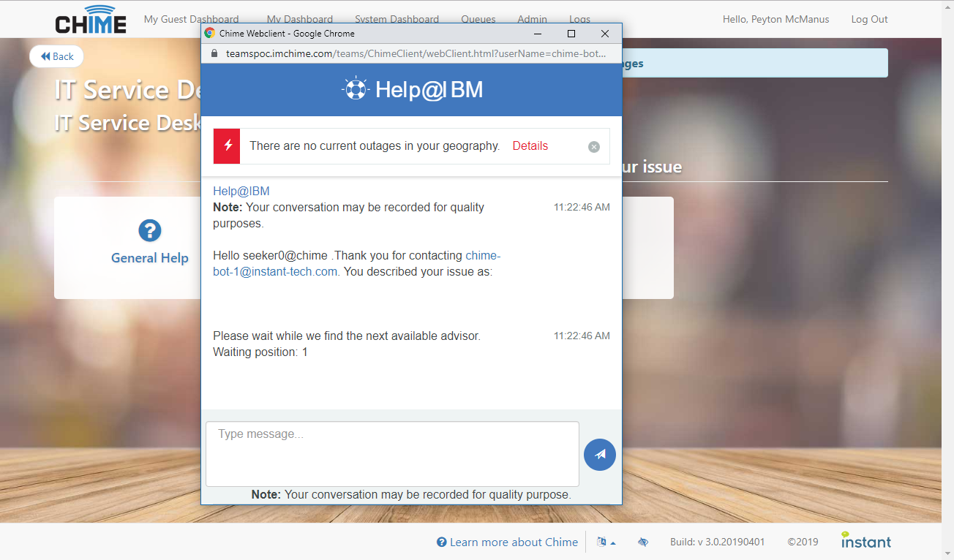This screenshot has width=954, height=560.
Task: Minimize the Chime Webclient popup window
Action: pyautogui.click(x=538, y=33)
